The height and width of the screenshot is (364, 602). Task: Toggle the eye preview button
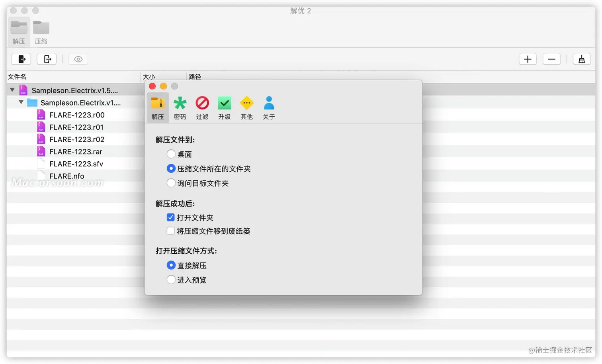(78, 59)
